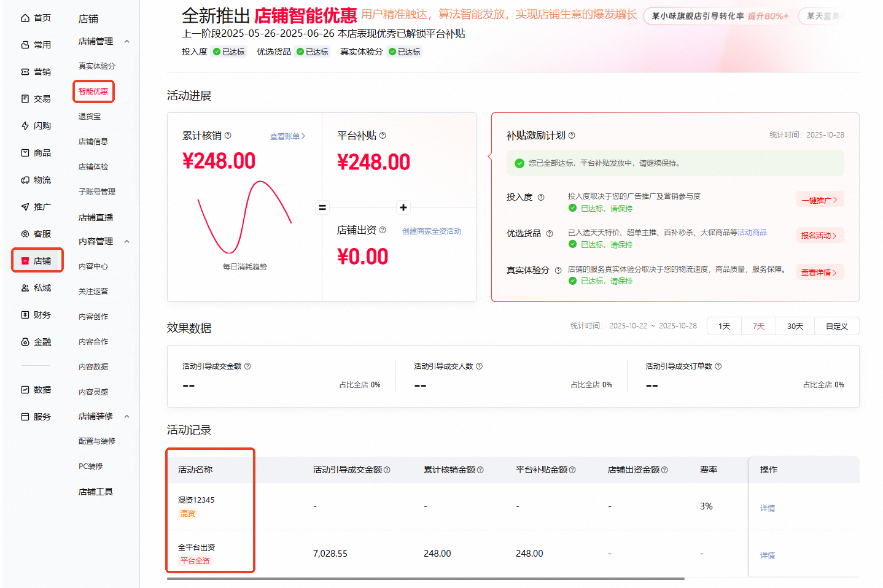Click the horizontal scrollbar under activity table

426,578
